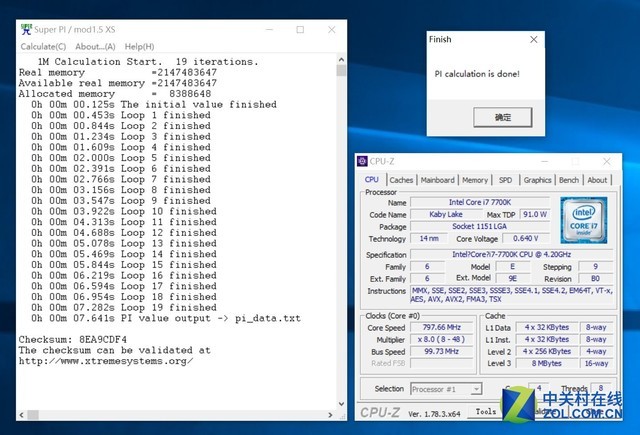Click the 'PI value output -> pi_data.txt' line
640x435 pixels.
[166, 318]
